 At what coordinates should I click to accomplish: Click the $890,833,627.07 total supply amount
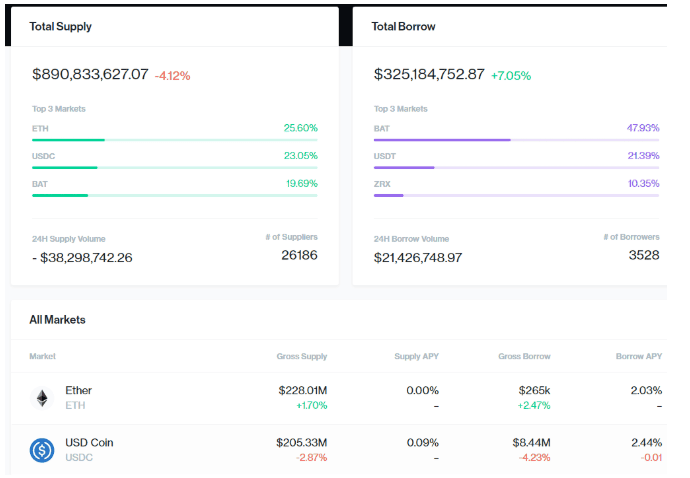(x=90, y=74)
